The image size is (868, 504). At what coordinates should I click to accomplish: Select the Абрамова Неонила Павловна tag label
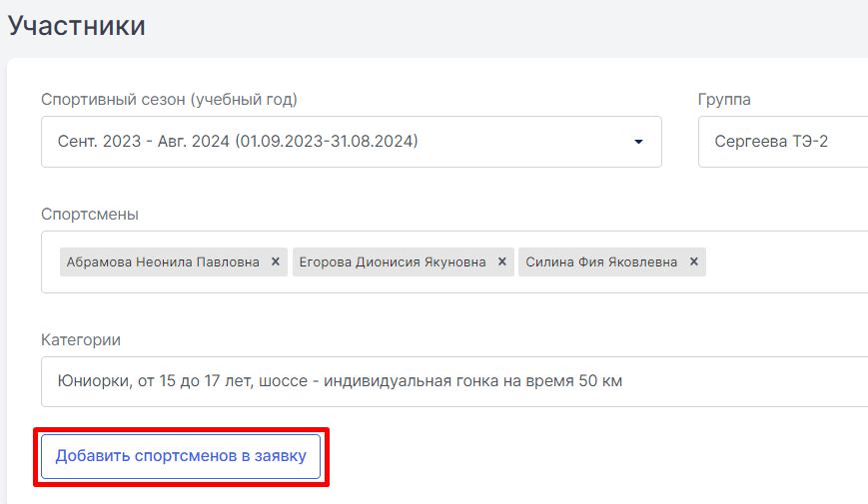[163, 262]
